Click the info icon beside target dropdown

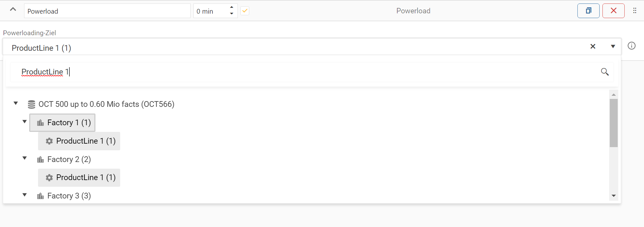pyautogui.click(x=631, y=46)
